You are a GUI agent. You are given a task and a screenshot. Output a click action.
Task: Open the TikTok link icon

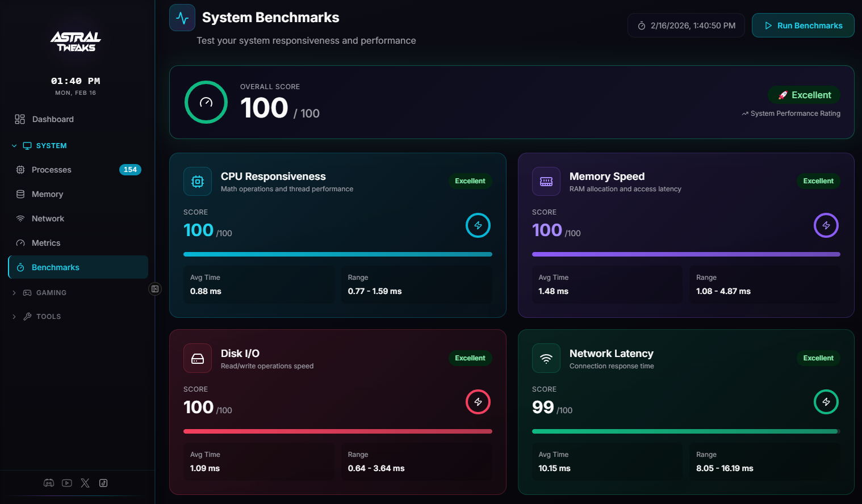click(103, 483)
